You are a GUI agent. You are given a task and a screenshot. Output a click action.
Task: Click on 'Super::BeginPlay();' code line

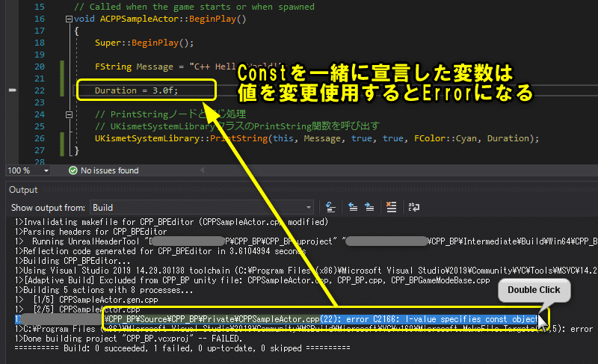tap(144, 43)
